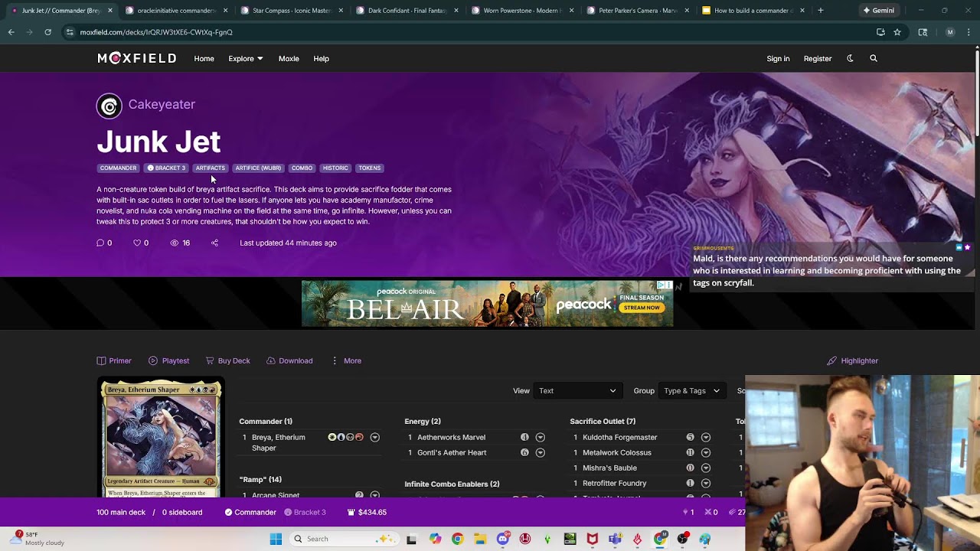Open a new browser tab
This screenshot has width=980, height=551.
(x=821, y=11)
